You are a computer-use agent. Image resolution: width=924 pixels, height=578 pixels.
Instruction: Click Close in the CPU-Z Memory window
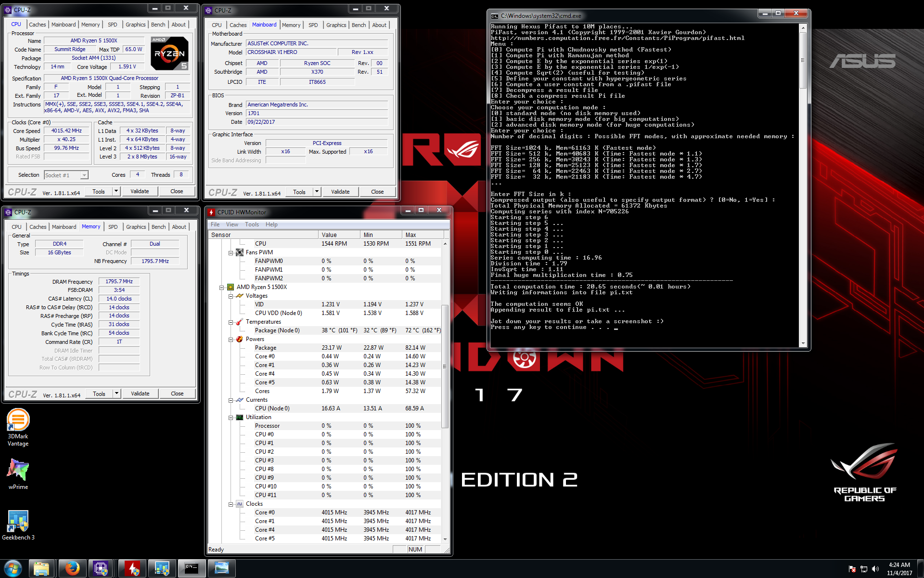177,394
